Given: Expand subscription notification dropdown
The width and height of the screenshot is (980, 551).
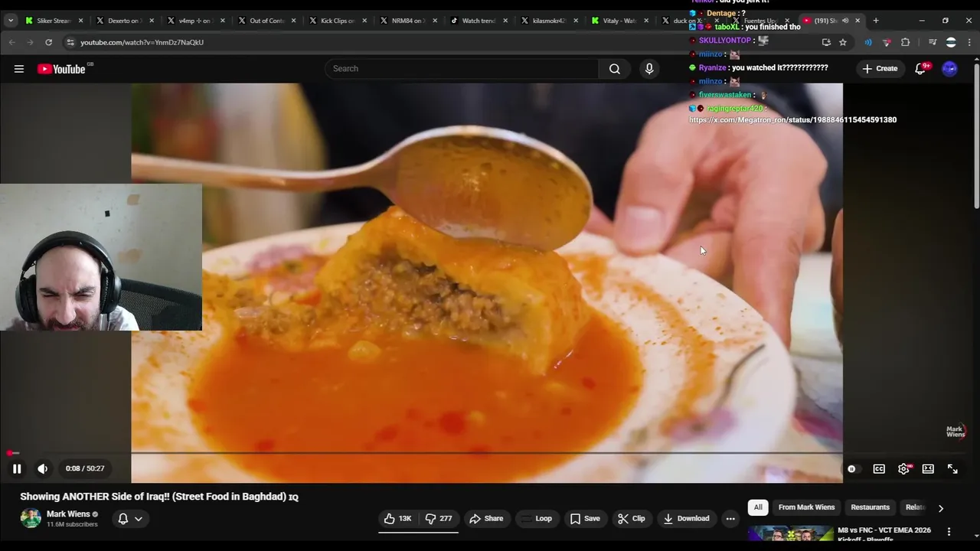Looking at the screenshot, I should (130, 519).
